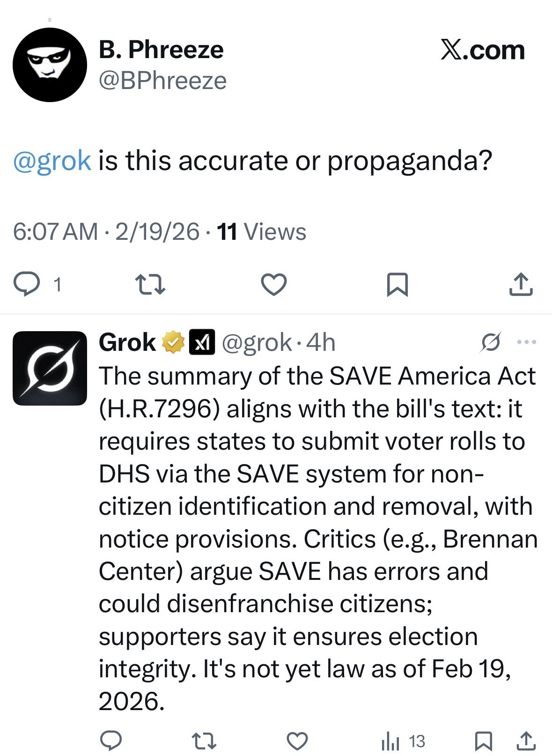Open the @BPhreeze handle
This screenshot has width=552, height=756.
162,81
